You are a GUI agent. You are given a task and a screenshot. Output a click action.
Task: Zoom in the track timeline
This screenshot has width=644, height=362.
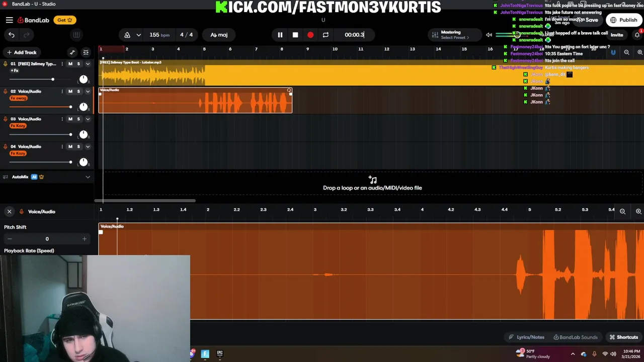(x=640, y=52)
